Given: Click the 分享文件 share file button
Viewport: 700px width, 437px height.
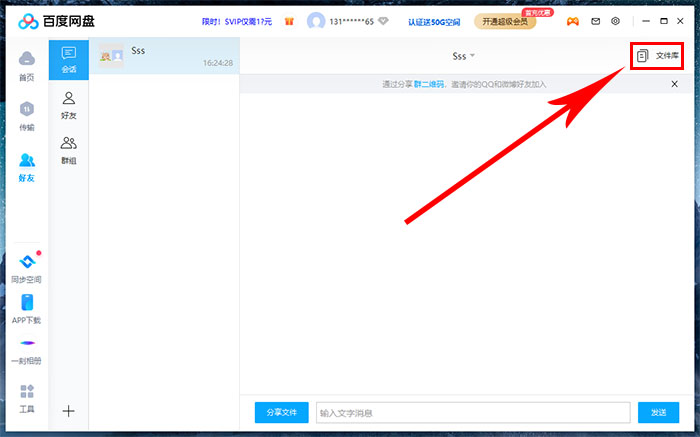Looking at the screenshot, I should click(x=282, y=412).
